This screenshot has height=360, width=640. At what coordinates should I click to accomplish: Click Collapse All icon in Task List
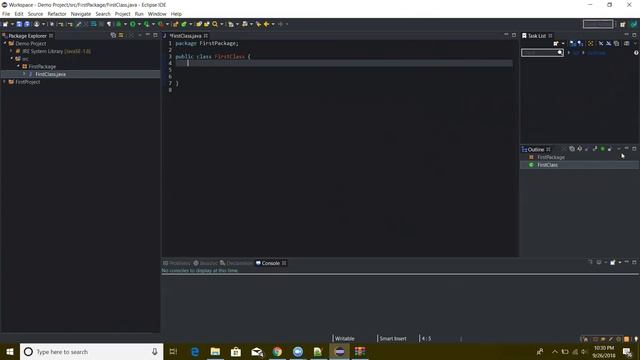click(616, 43)
